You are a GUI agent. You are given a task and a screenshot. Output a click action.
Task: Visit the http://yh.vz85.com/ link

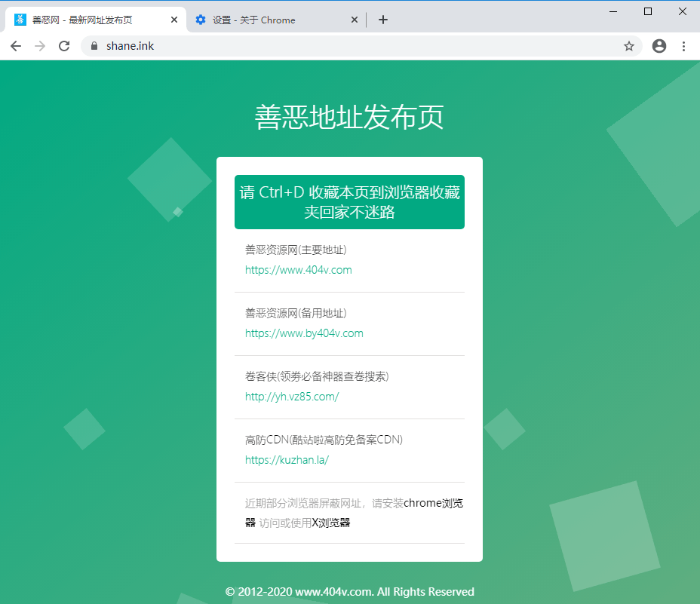pos(292,397)
